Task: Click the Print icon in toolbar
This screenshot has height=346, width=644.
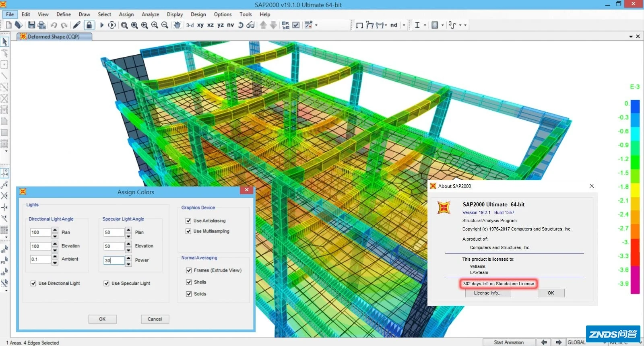Action: click(41, 25)
